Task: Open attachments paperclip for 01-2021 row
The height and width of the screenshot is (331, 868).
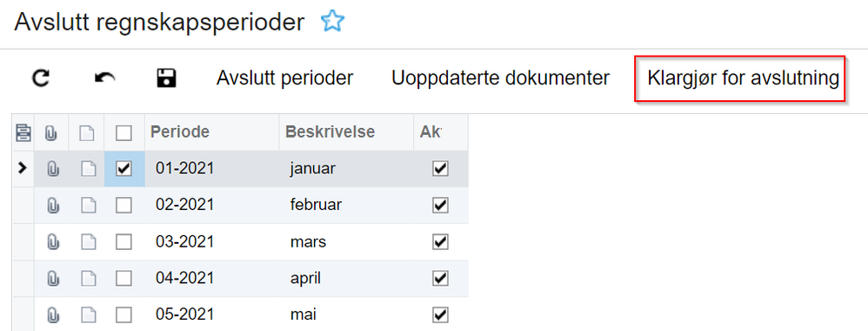Action: coord(52,169)
